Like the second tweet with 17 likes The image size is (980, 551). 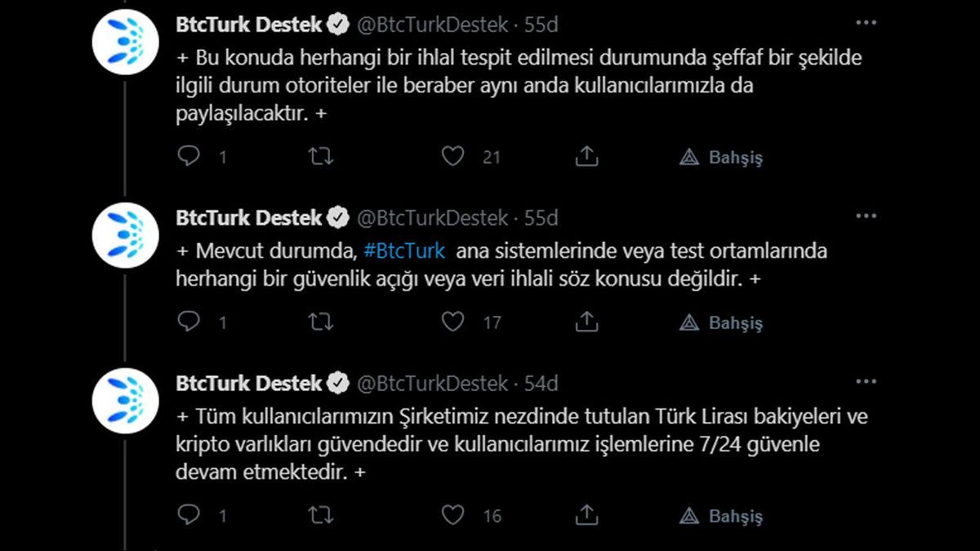(x=452, y=322)
